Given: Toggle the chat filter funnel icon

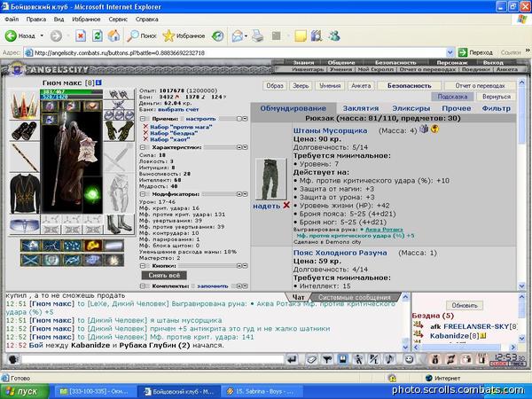Looking at the screenshot, I should pos(326,359).
